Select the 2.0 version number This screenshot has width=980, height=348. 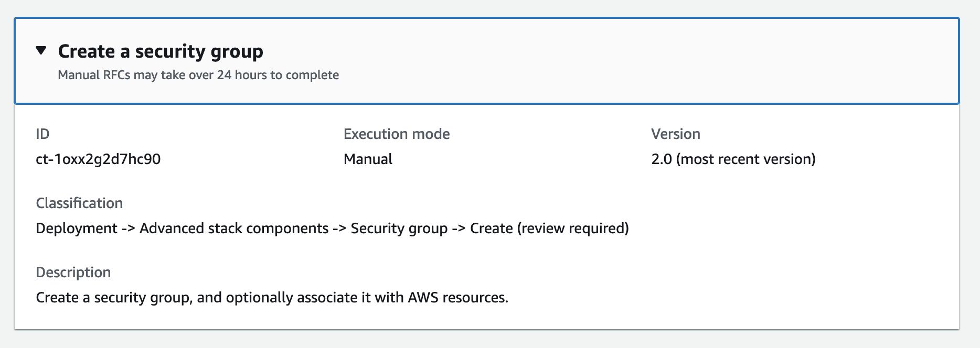pyautogui.click(x=662, y=159)
